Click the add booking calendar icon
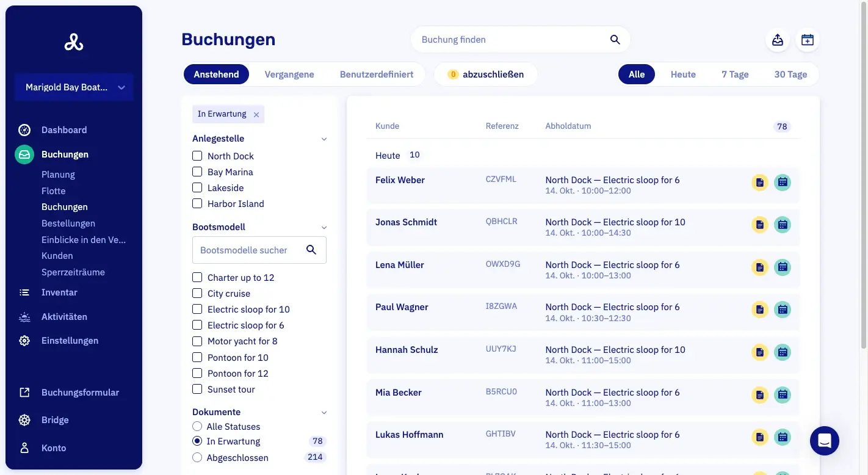Screen dimensions: 868x475 [x=808, y=40]
